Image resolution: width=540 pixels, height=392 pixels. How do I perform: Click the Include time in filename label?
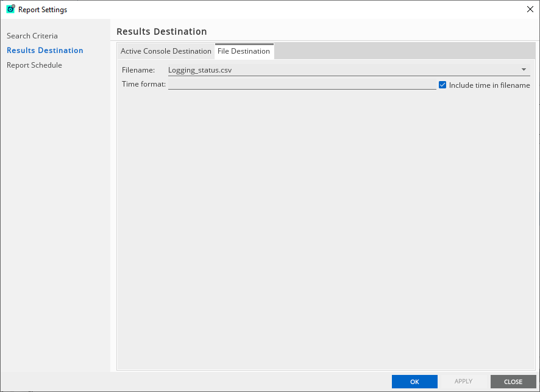489,85
